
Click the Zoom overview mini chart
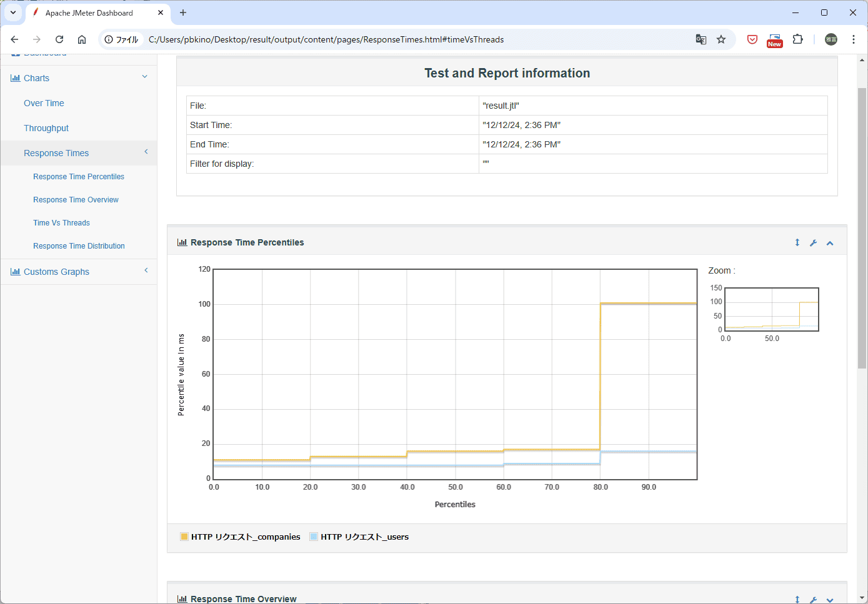coord(771,309)
